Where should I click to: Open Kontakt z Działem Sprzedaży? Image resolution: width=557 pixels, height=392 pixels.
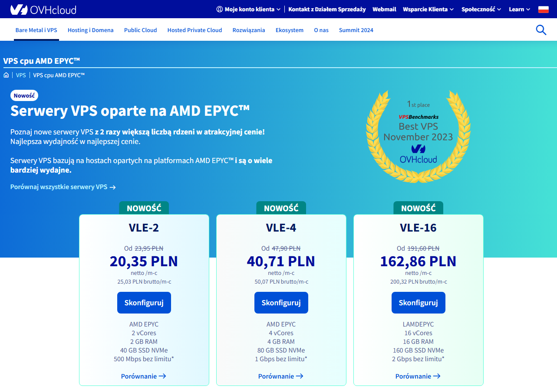327,9
